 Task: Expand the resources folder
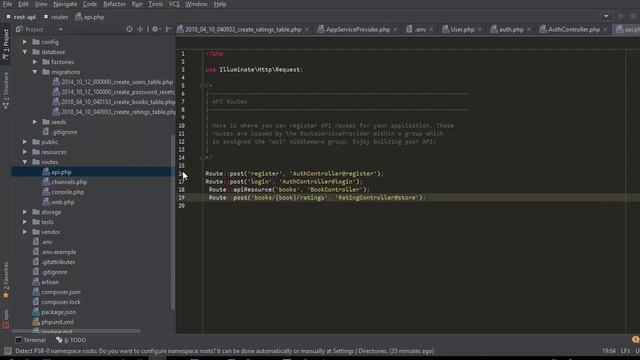[x=25, y=152]
